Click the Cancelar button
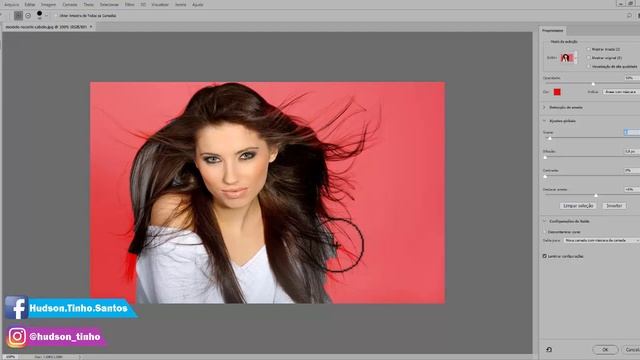 [631, 350]
